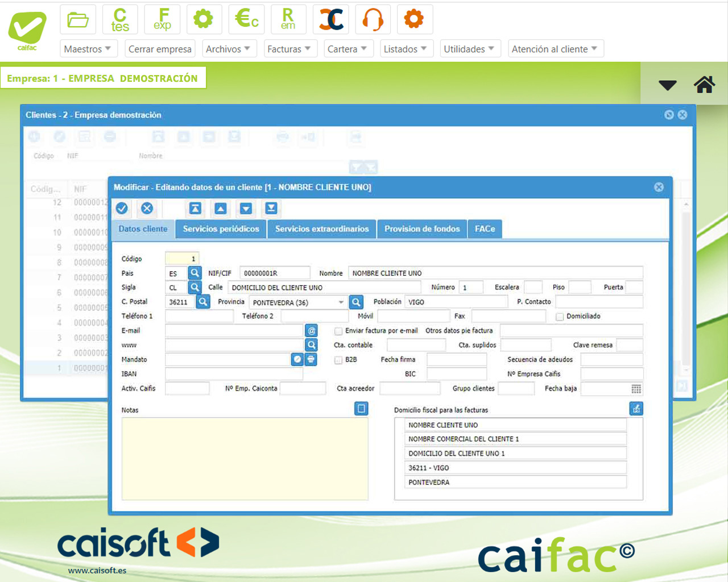The height and width of the screenshot is (582, 728).
Task: Click the confirm checkmark icon in Modificar toolbar
Action: pos(122,209)
